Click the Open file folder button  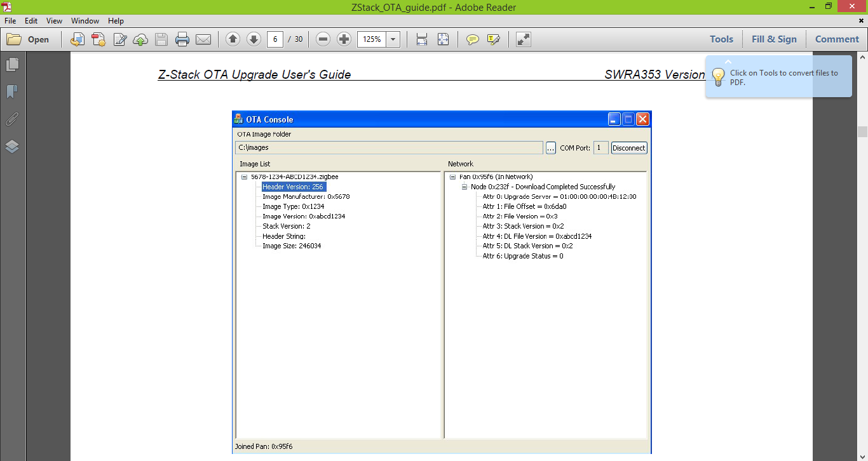pyautogui.click(x=28, y=39)
